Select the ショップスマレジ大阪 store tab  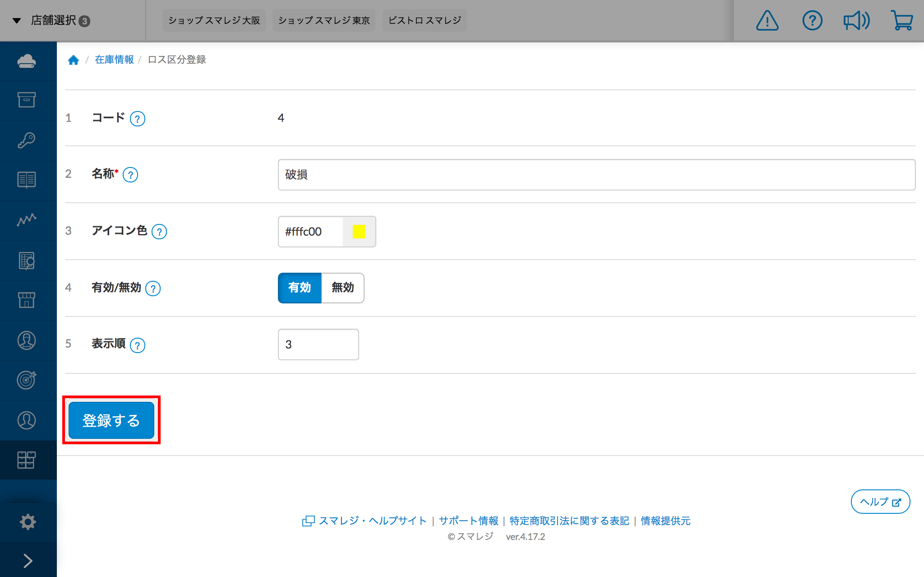214,21
